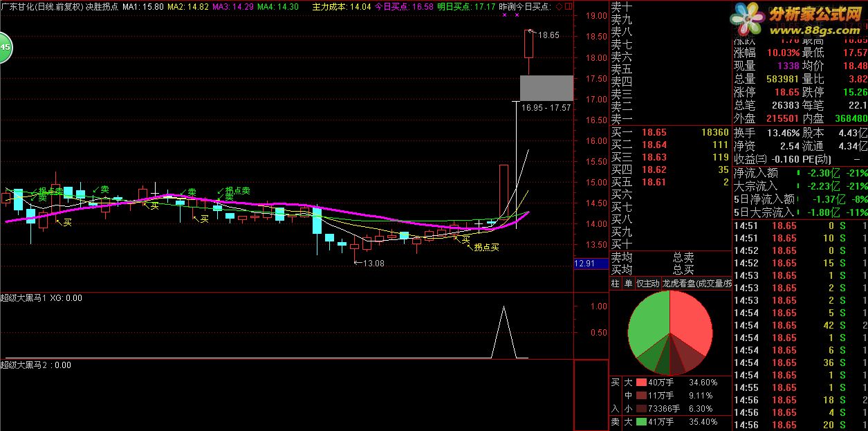
Task: Click the 买五 bid row at 18.61
Action: click(670, 182)
